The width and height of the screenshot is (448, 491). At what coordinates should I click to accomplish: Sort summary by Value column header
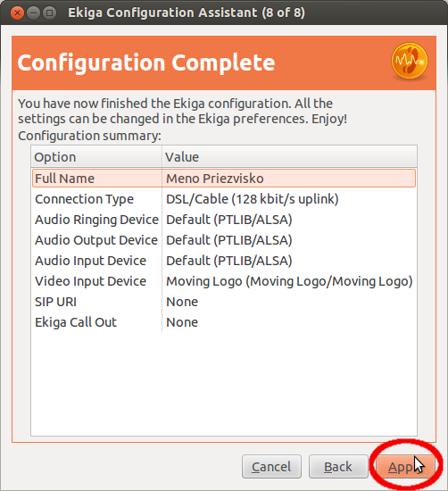[x=289, y=156]
